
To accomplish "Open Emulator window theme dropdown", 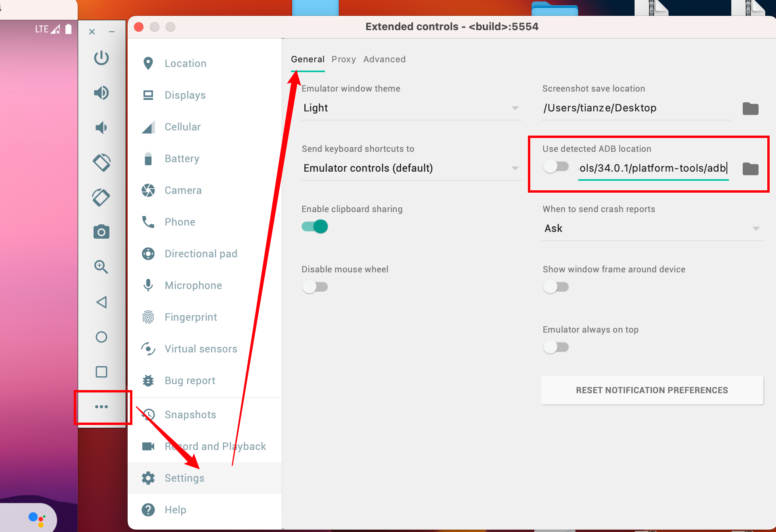I will [x=411, y=108].
